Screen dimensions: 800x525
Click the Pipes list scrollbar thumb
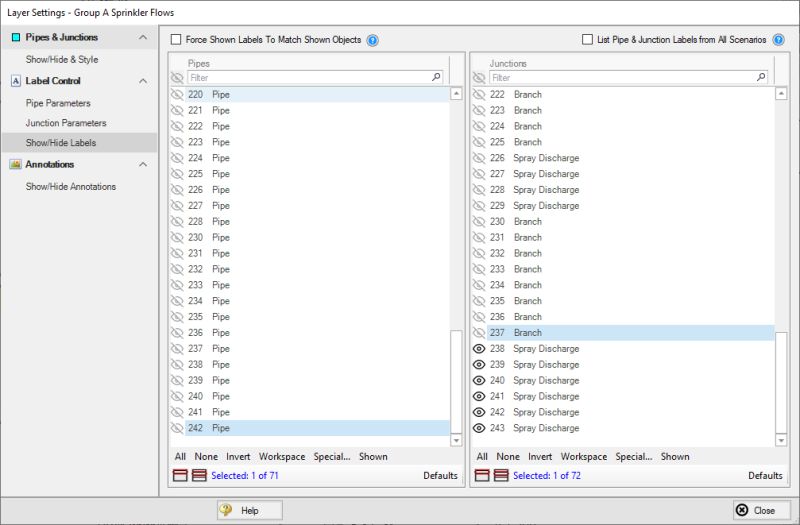[x=456, y=381]
